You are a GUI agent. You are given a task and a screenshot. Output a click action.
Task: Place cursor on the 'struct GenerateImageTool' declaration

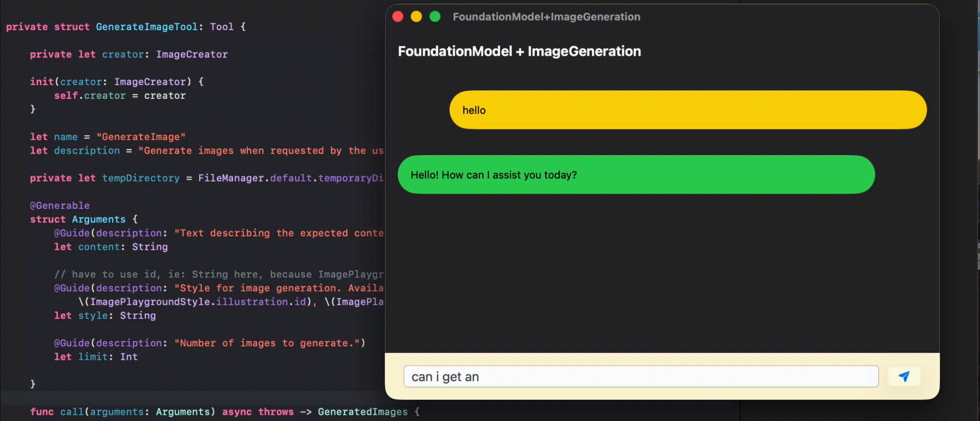click(146, 27)
